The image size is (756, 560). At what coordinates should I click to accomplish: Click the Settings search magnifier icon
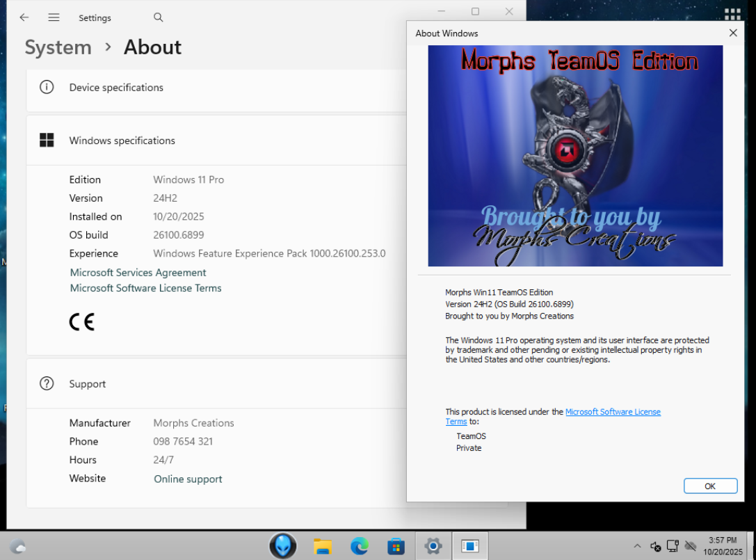[158, 17]
